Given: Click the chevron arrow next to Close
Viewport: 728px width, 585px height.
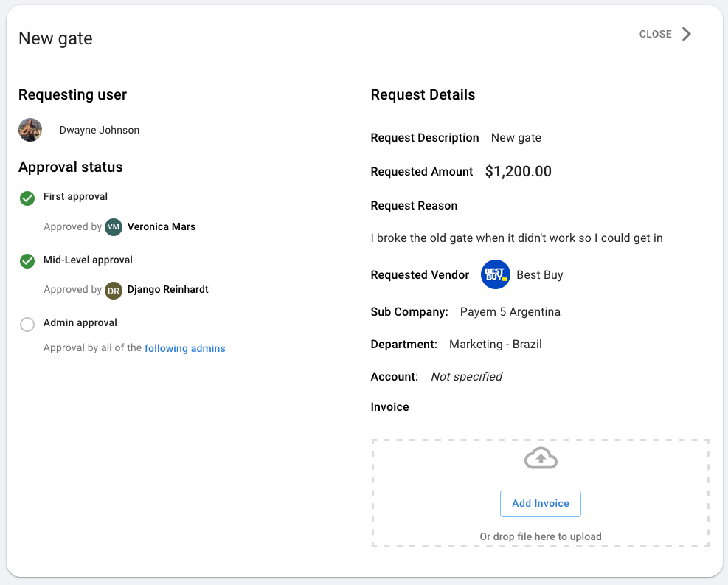Looking at the screenshot, I should pos(687,34).
